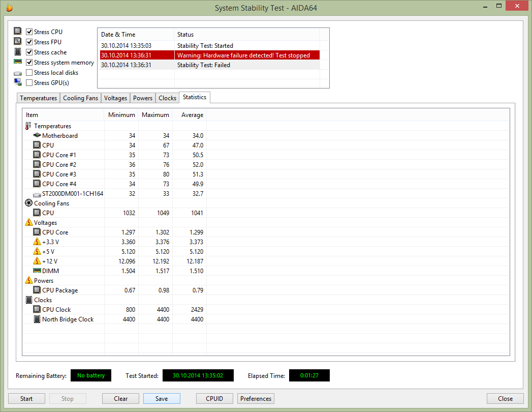Screen dimensions: 532x412
Task: Click the chip icon beside Stress cache
Action: [18, 52]
